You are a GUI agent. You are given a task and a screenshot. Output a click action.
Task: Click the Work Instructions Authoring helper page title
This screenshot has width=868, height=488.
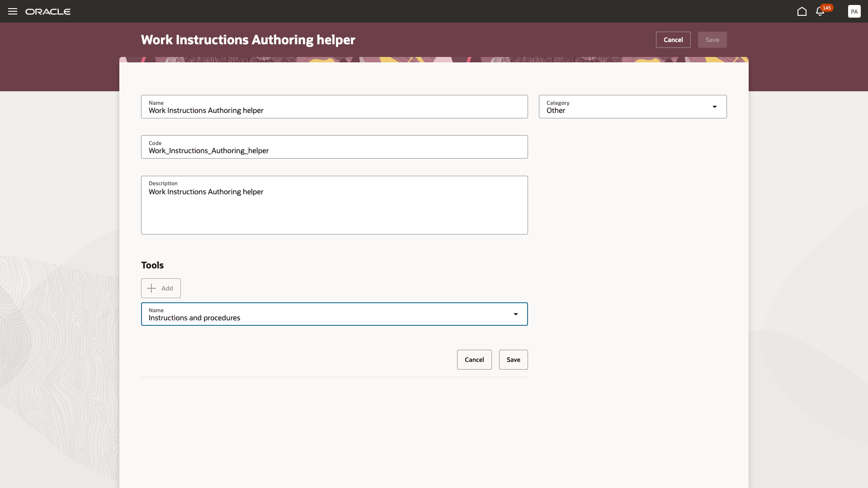pos(248,40)
